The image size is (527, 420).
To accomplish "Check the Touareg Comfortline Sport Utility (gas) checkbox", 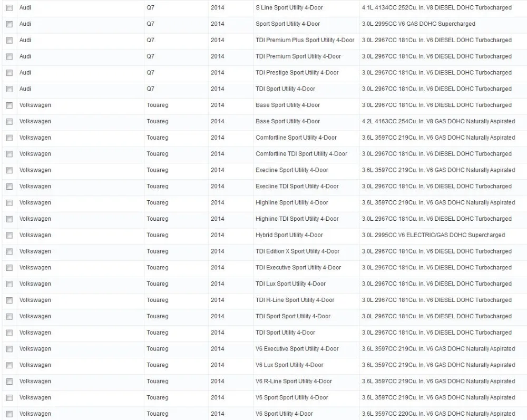I will click(x=9, y=138).
